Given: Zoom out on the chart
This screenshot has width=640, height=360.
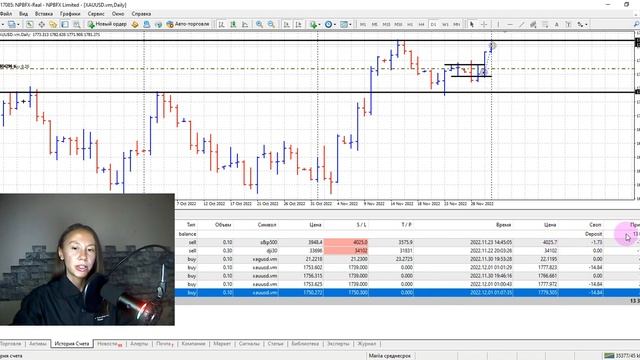Looking at the screenshot, I should pyautogui.click(x=271, y=24).
